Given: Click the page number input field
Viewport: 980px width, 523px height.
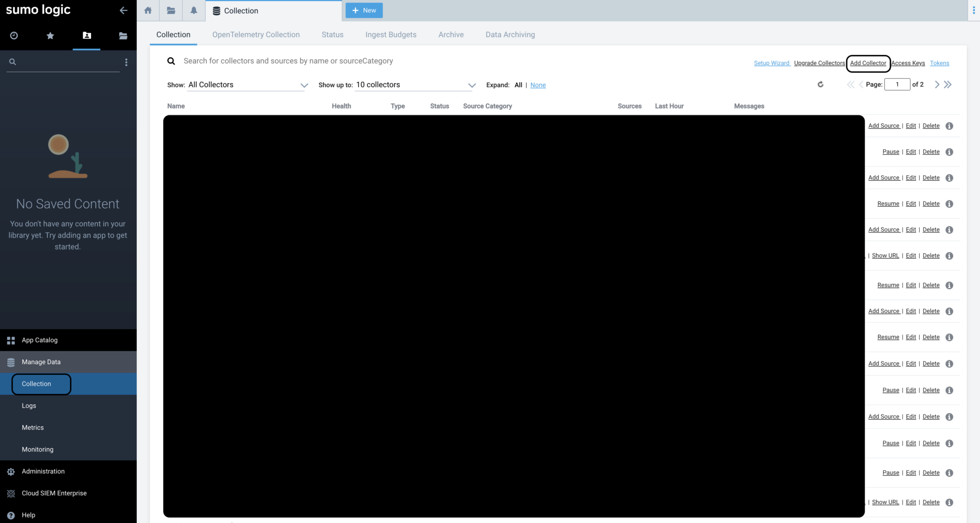Looking at the screenshot, I should (x=897, y=85).
